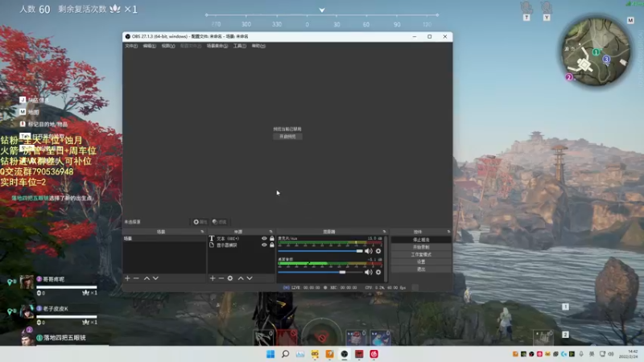The width and height of the screenshot is (644, 362).
Task: Open the File menu in OBS
Action: click(x=131, y=46)
